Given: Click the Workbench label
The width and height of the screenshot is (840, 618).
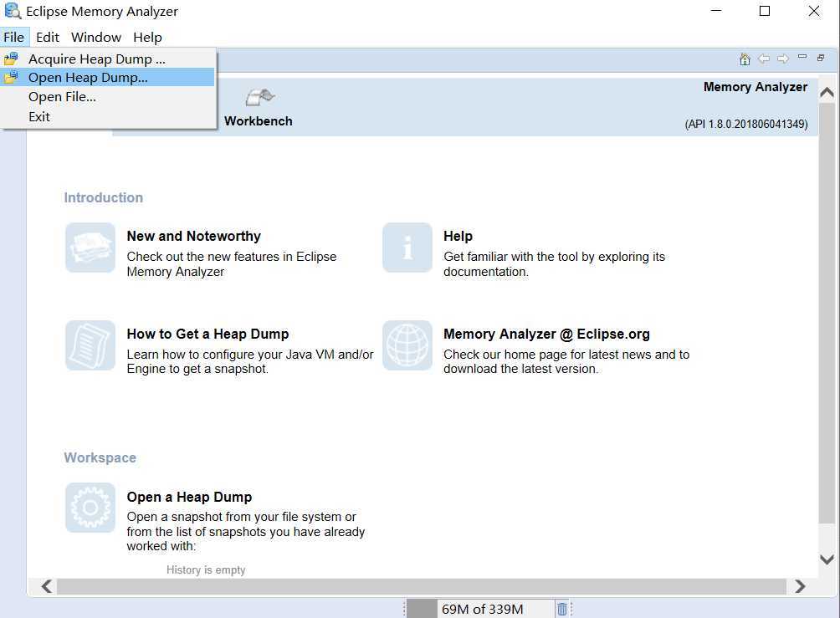Looking at the screenshot, I should tap(259, 121).
